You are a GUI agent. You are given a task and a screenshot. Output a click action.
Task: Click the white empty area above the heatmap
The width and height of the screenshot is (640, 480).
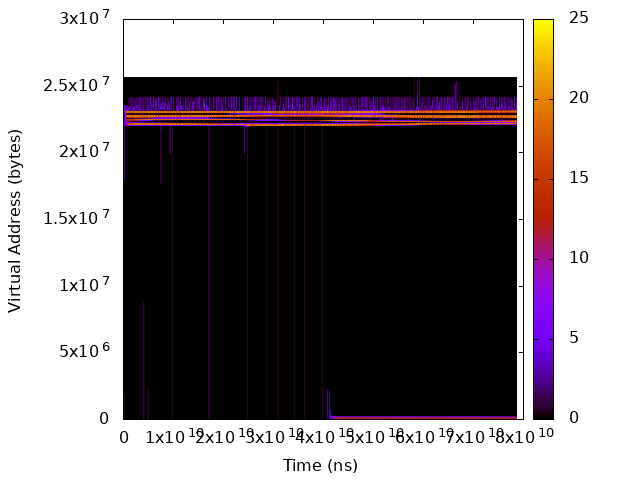[320, 47]
